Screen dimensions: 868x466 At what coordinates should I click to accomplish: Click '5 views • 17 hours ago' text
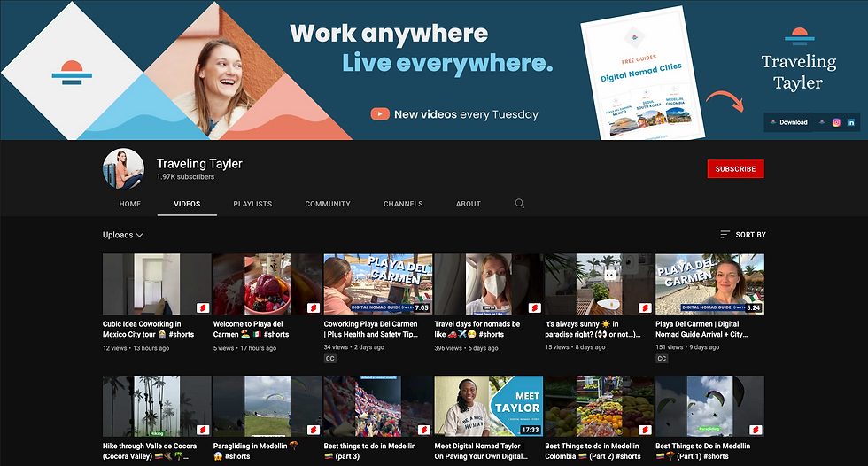coord(244,348)
